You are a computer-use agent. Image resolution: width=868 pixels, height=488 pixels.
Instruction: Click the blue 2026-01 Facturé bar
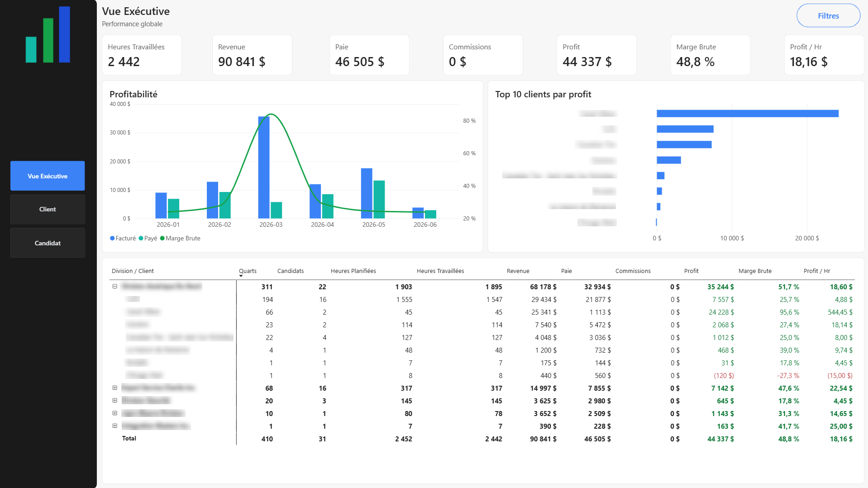point(161,206)
